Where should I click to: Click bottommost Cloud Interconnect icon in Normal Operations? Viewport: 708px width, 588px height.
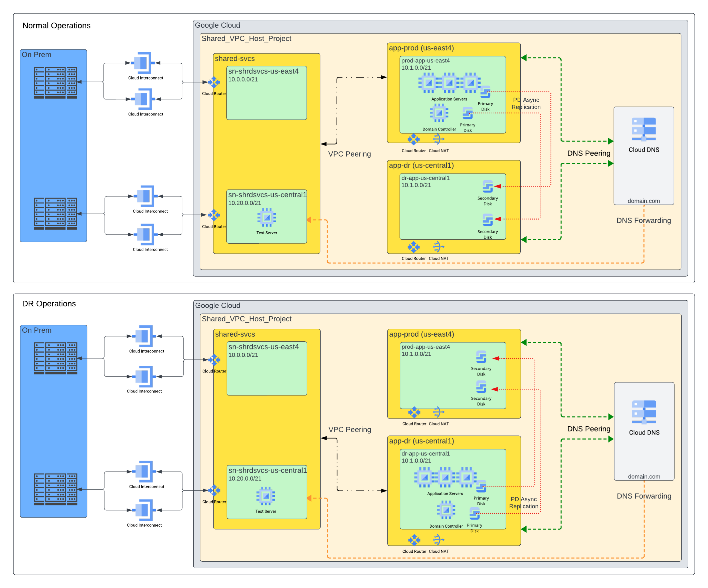146,234
